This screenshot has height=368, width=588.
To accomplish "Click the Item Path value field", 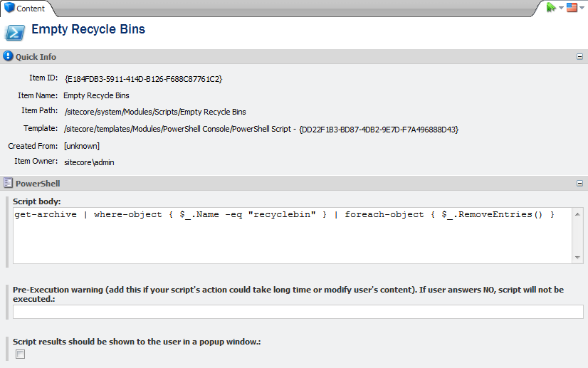I will click(x=154, y=112).
